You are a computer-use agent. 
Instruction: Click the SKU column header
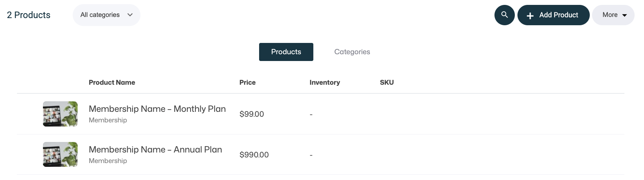point(386,82)
